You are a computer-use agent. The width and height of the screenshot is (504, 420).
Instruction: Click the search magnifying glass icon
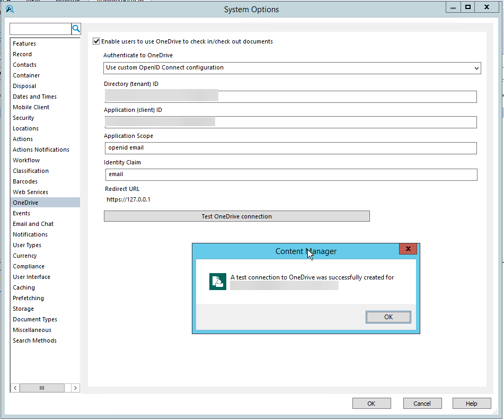point(76,28)
